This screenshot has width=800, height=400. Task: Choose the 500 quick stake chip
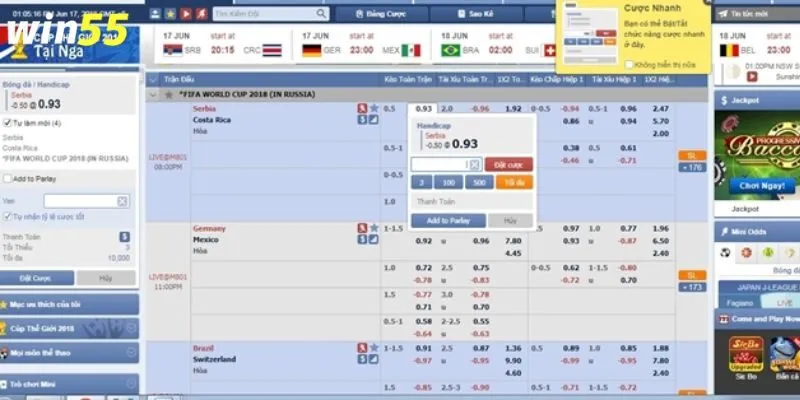click(479, 182)
